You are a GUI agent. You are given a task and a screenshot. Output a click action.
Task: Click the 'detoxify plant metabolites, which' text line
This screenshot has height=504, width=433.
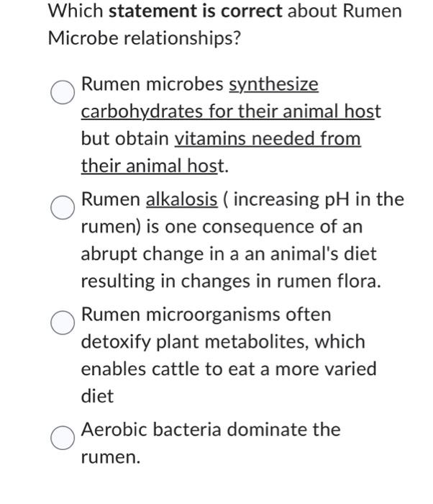tap(223, 342)
